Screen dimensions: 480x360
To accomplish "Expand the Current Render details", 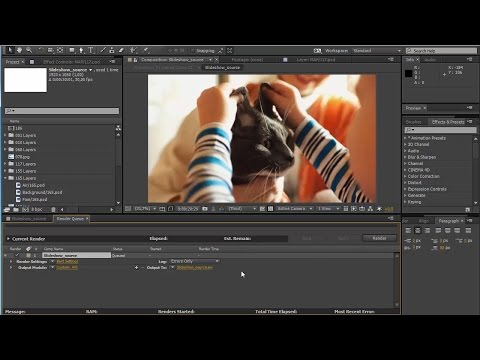I will pyautogui.click(x=8, y=239).
